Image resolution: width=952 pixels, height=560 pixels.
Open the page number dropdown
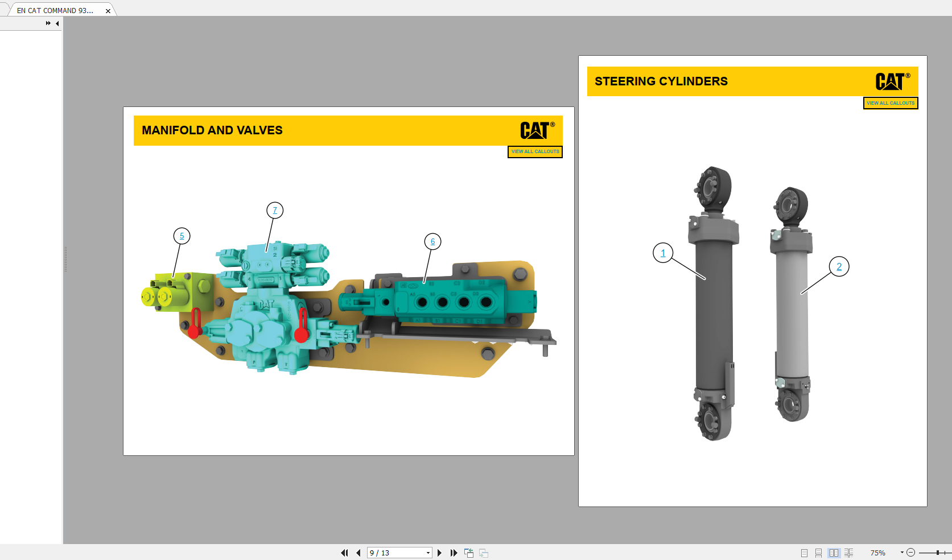click(x=428, y=553)
